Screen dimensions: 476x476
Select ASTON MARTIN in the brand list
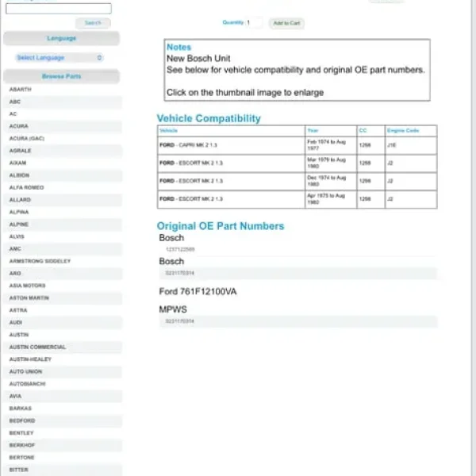coord(29,298)
